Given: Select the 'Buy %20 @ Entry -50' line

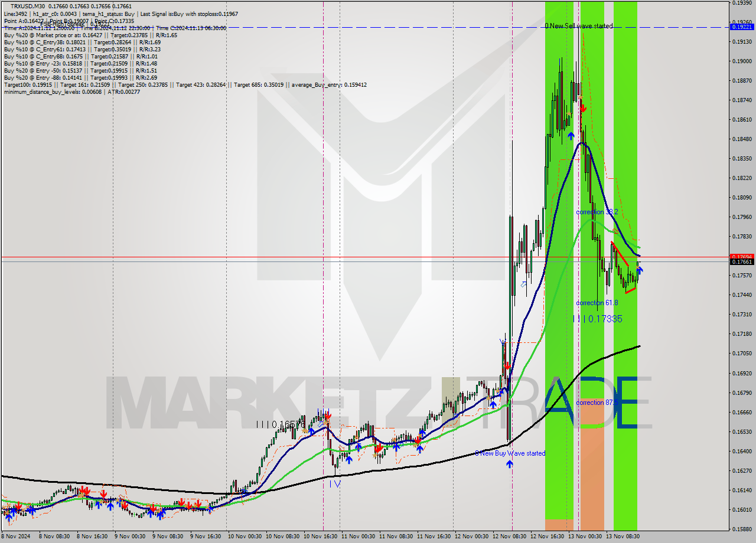Looking at the screenshot, I should click(x=80, y=70).
